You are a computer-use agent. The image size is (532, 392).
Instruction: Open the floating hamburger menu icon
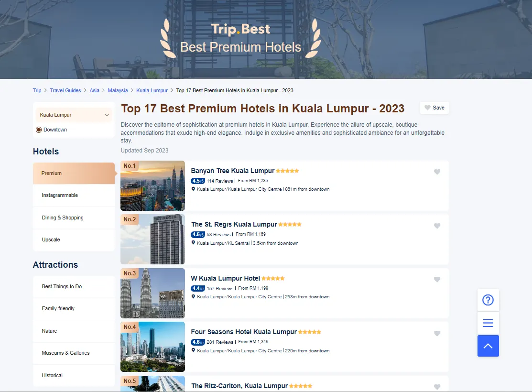pyautogui.click(x=488, y=323)
